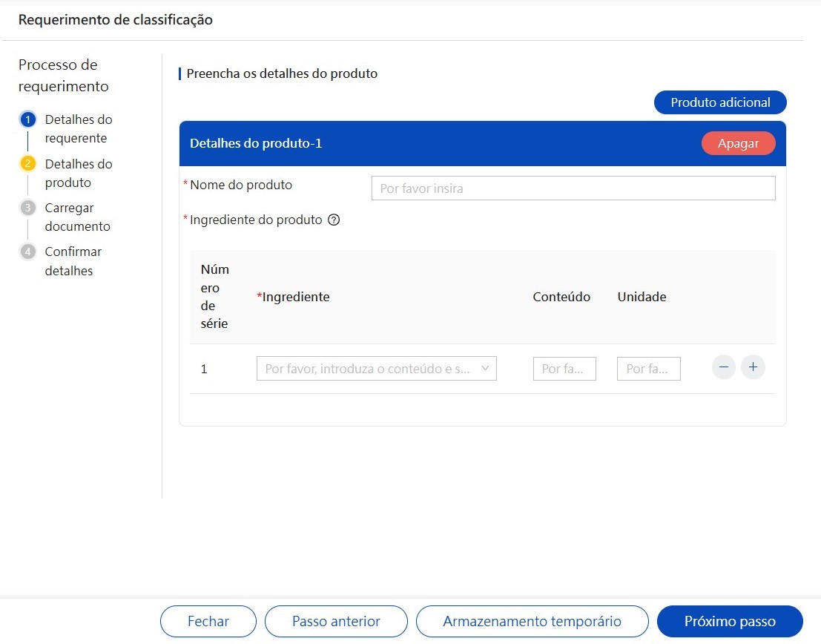Click the minus icon to remove ingredient row

click(x=723, y=367)
